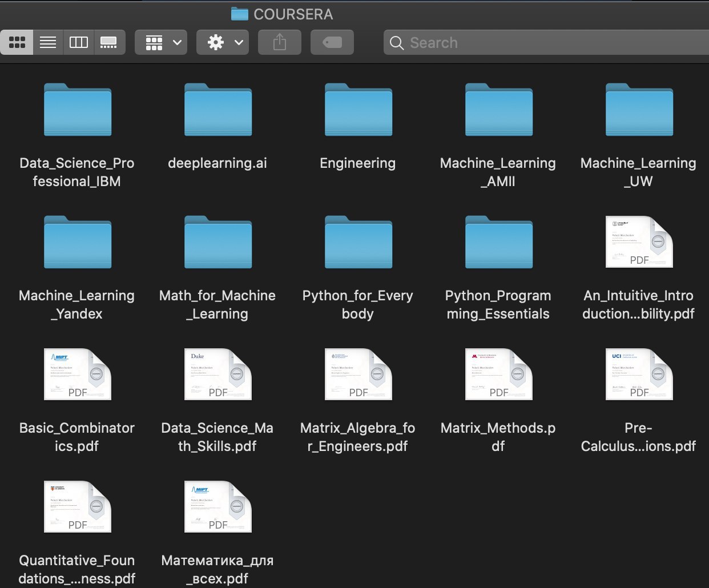709x588 pixels.
Task: Select the Machine_Learning_UW folder icon
Action: [639, 110]
